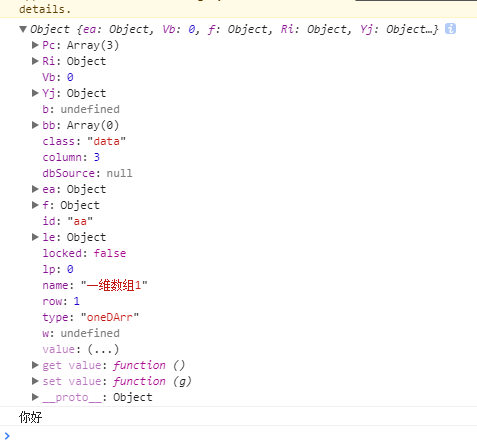Viewport: 477px width, 447px height.
Task: Expand the ea: Object property
Action: tap(35, 189)
